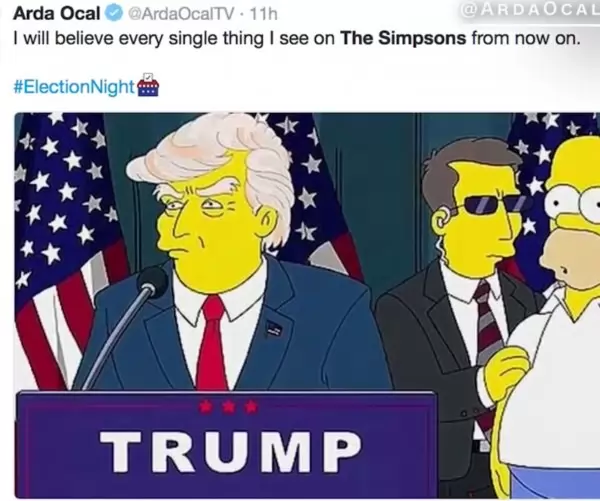Click the TRUMP podium sign text
The height and width of the screenshot is (501, 600).
point(231,451)
